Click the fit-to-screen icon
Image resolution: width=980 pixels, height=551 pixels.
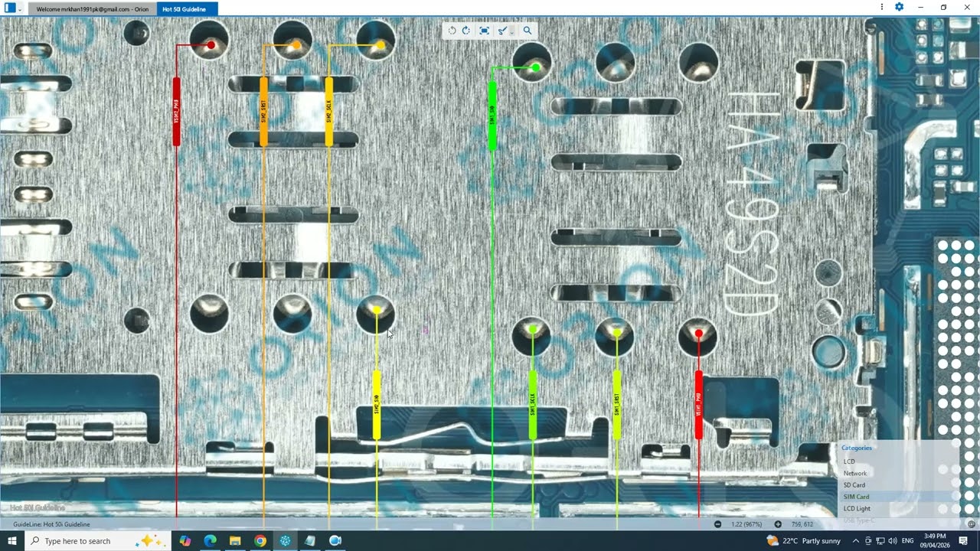point(484,31)
